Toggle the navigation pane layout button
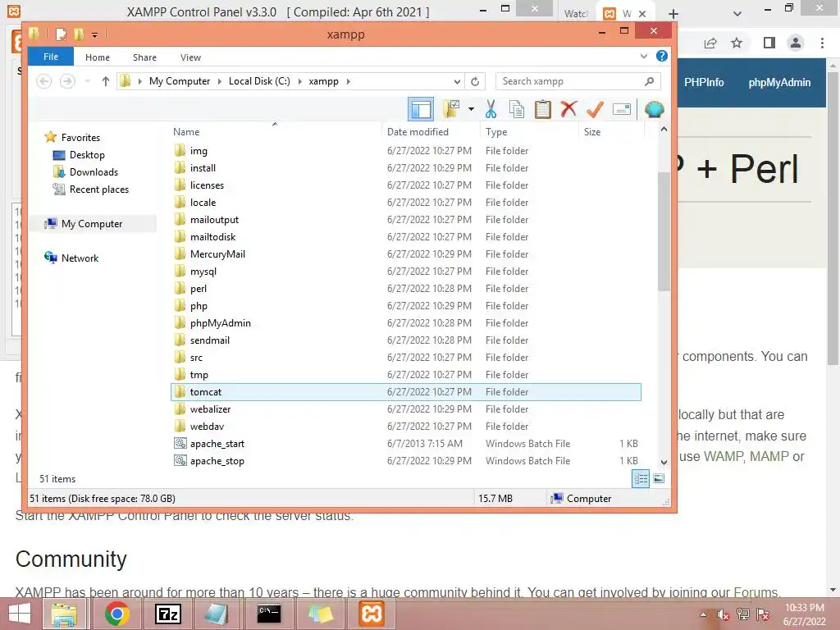The width and height of the screenshot is (840, 630). [421, 109]
